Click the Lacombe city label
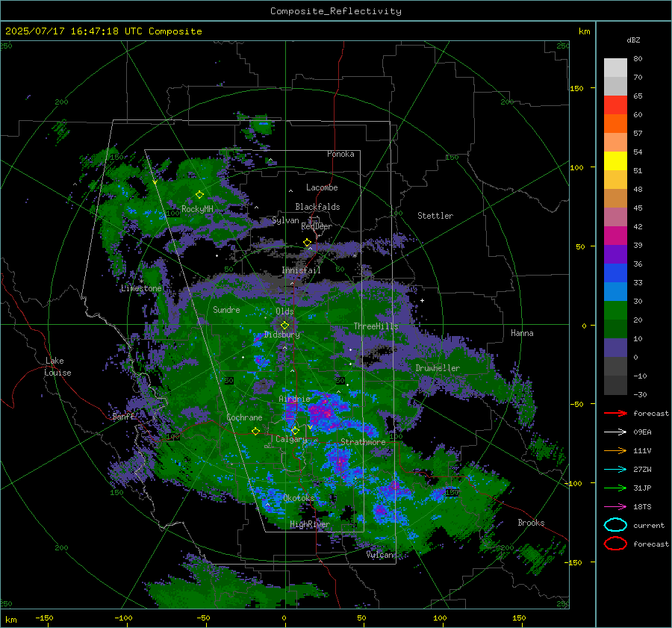Image resolution: width=672 pixels, height=628 pixels. click(322, 187)
